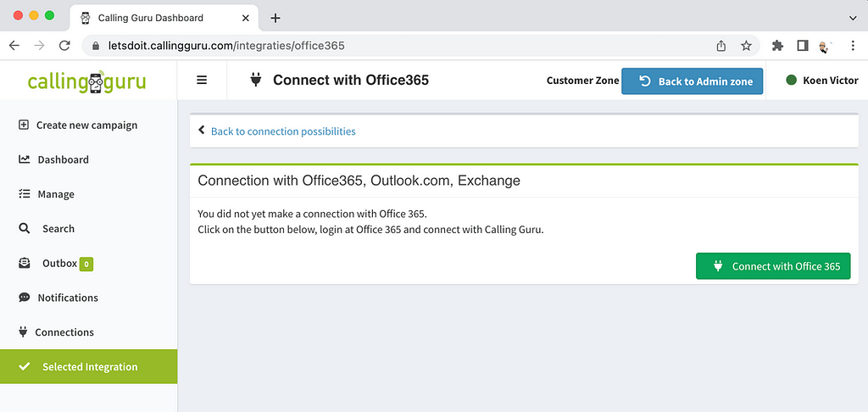Toggle the hamburger sidebar menu
Image resolution: width=868 pixels, height=412 pixels.
(x=202, y=81)
